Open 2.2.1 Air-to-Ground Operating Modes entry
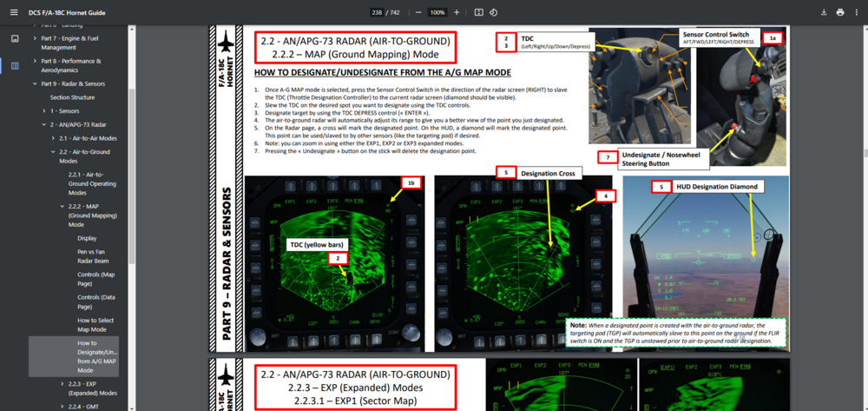Screen dimensions: 868x411 point(93,183)
